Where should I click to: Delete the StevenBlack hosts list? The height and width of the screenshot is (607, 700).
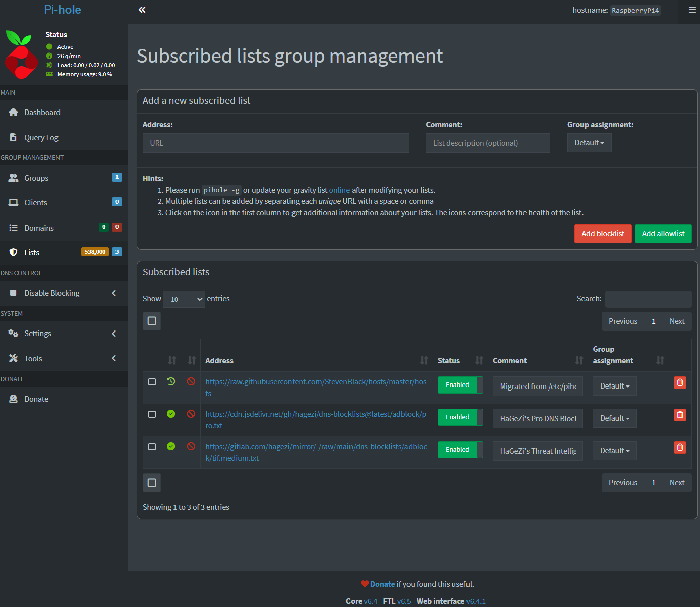point(680,382)
